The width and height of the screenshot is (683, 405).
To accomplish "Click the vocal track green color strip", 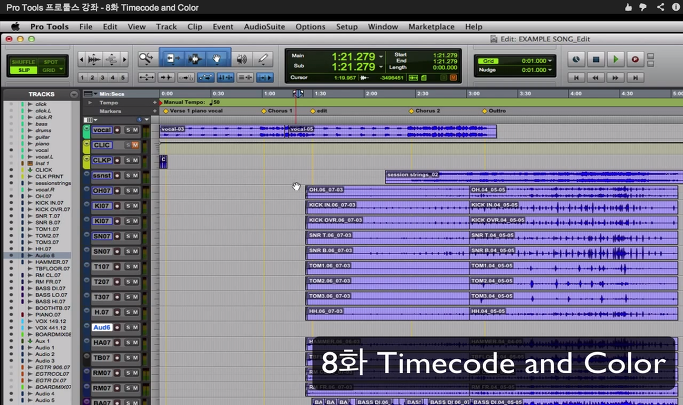I will 86,132.
